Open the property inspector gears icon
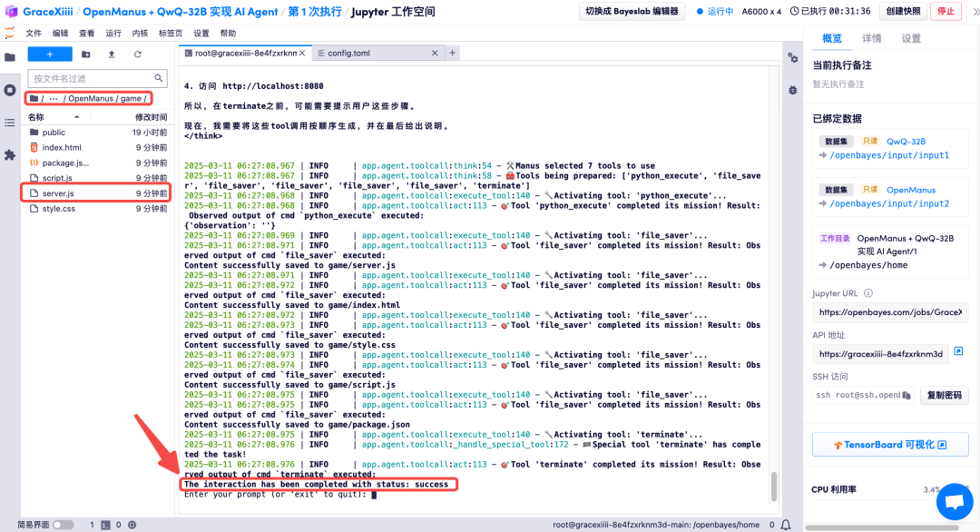This screenshot has height=532, width=980. pyautogui.click(x=792, y=57)
